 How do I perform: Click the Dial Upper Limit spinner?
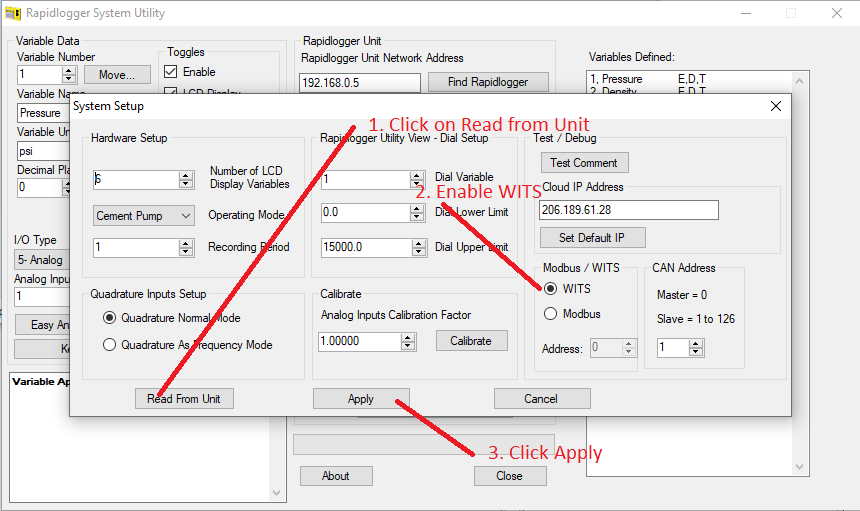click(x=418, y=247)
